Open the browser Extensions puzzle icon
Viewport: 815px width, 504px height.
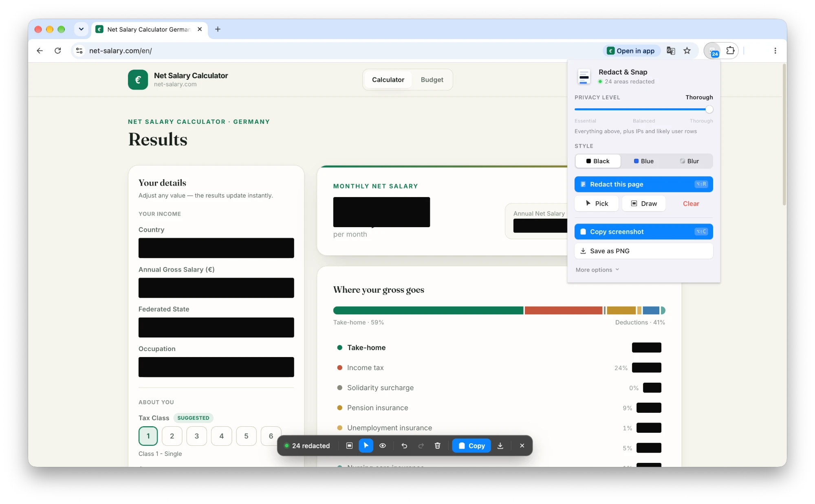730,50
